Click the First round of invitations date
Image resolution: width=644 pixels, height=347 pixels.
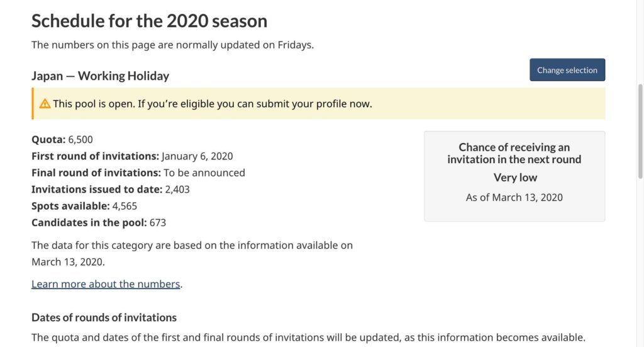point(197,156)
